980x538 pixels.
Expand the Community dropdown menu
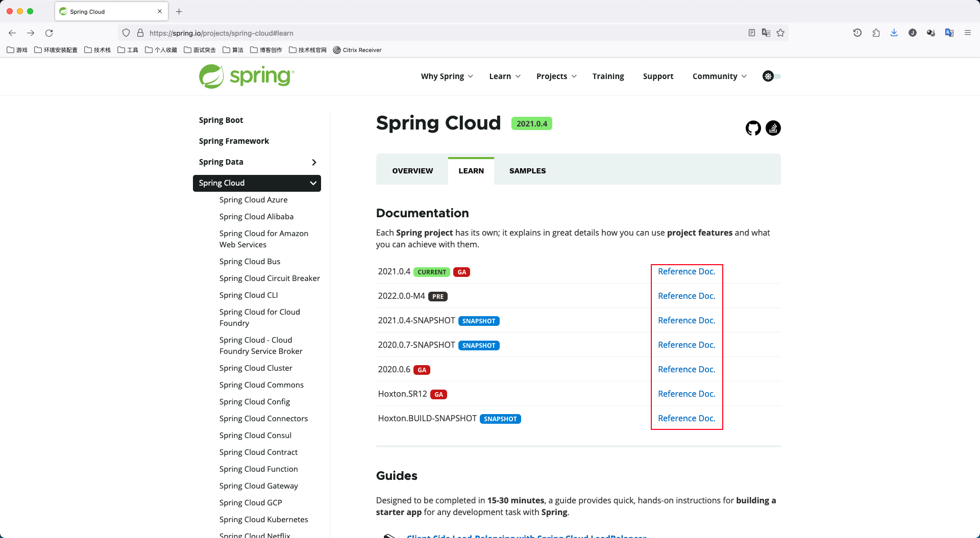(x=720, y=76)
